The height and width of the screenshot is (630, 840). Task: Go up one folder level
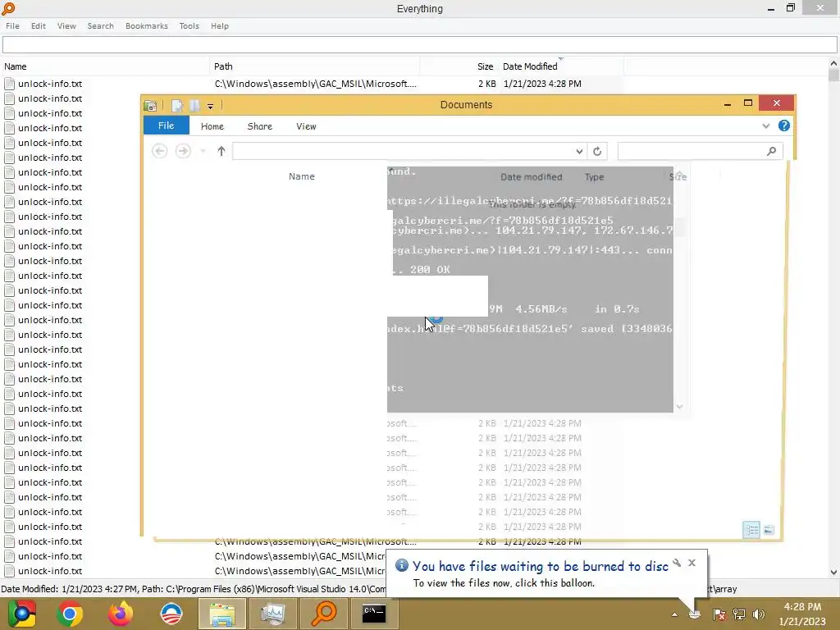(221, 151)
